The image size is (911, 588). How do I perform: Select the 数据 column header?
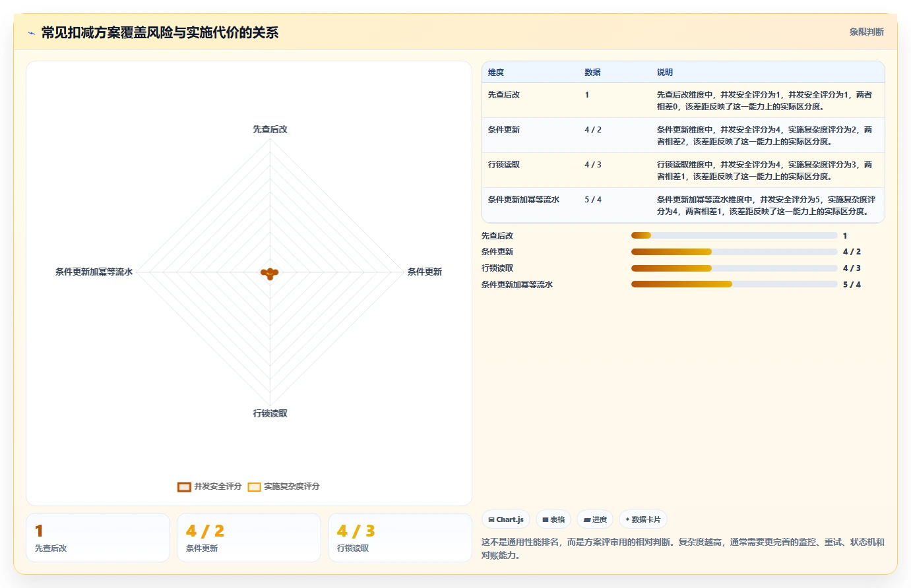coord(592,73)
